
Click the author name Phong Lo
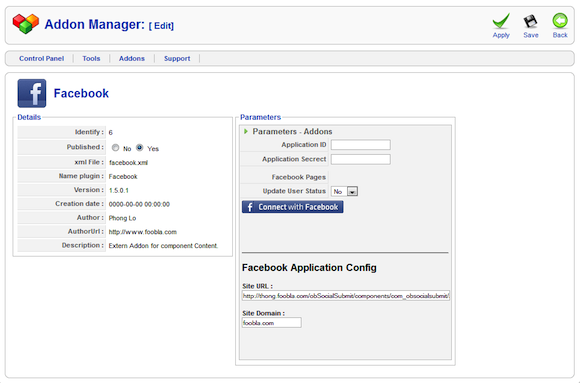coord(122,218)
